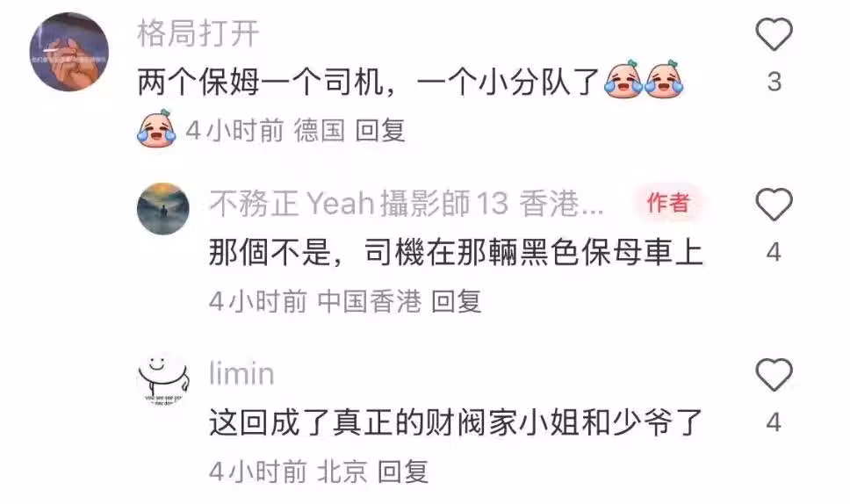This screenshot has width=850, height=504.
Task: Open 格局打开's smoking-hand avatar
Action: [x=68, y=52]
